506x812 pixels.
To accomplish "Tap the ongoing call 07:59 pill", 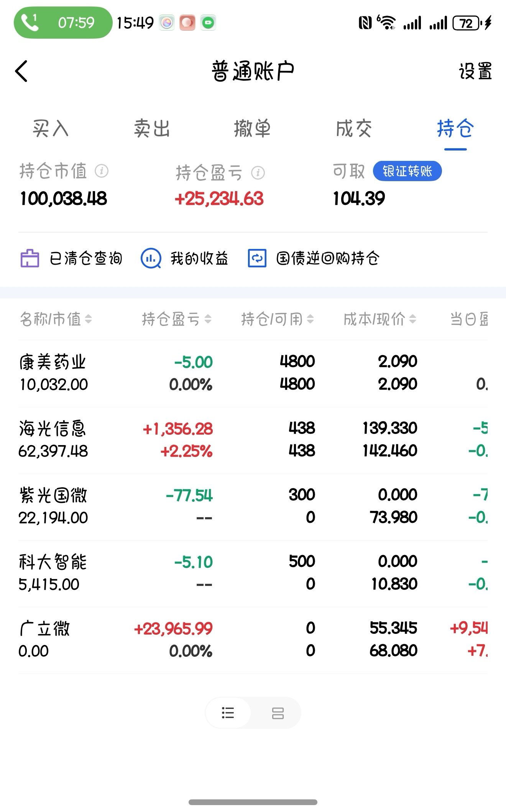I will [63, 23].
